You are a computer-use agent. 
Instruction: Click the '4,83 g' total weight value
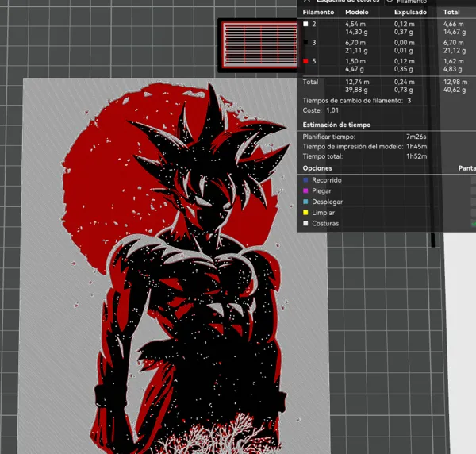[x=453, y=69]
